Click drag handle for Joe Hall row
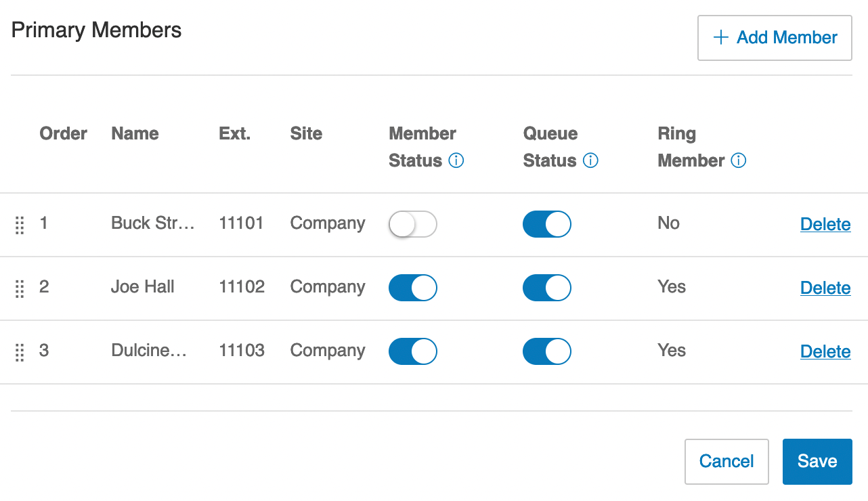Screen dimensions: 868x501 [20, 288]
